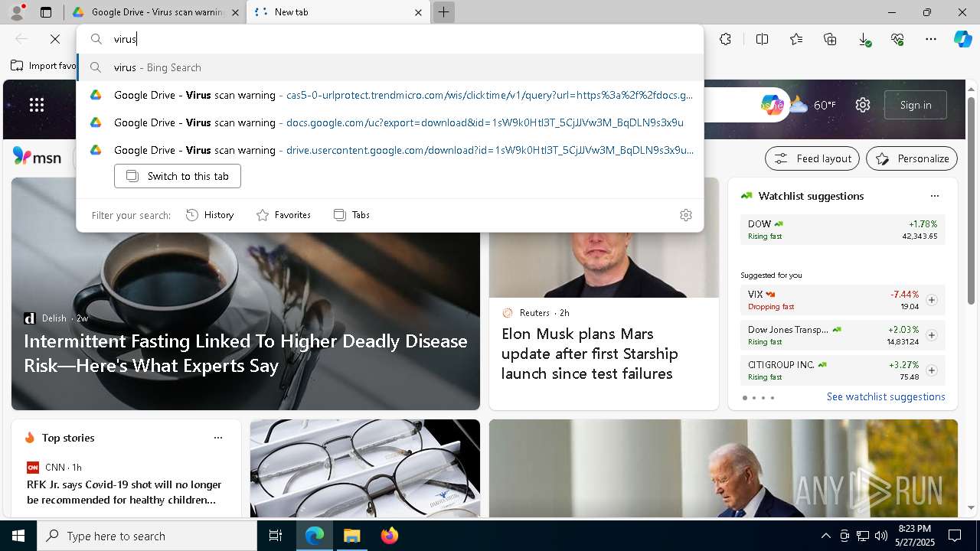
Task: Open Browser essentials heart icon
Action: pyautogui.click(x=897, y=39)
